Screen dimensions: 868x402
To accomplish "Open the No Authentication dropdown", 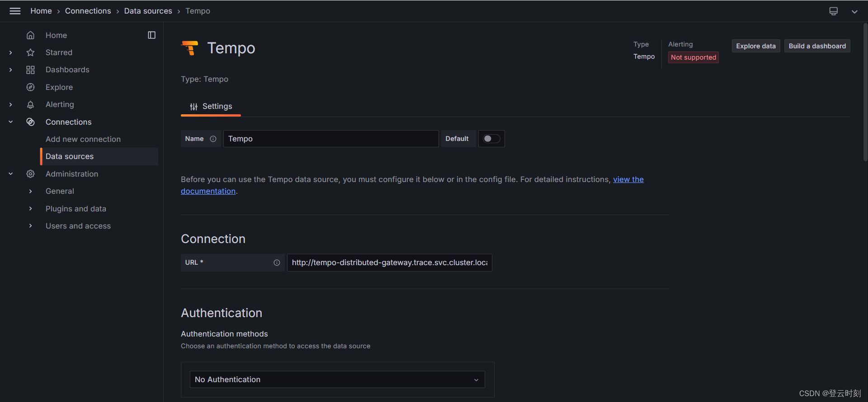I will [x=337, y=379].
